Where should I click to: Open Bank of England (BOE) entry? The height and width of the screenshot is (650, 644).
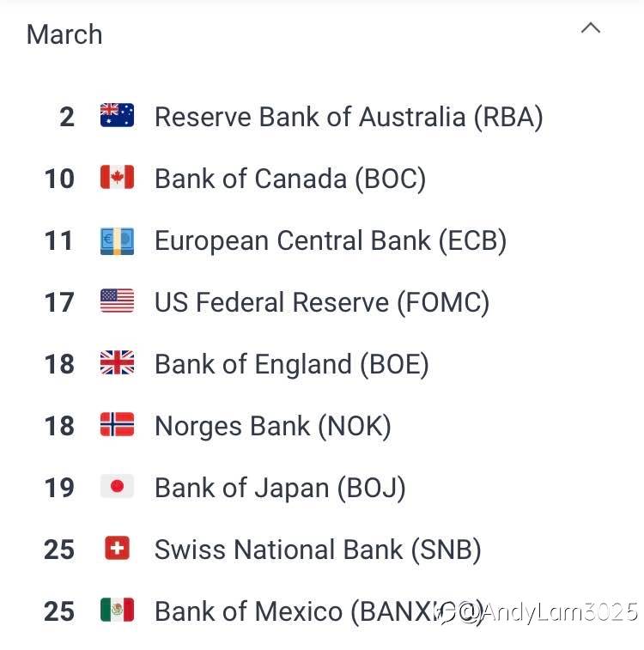292,365
